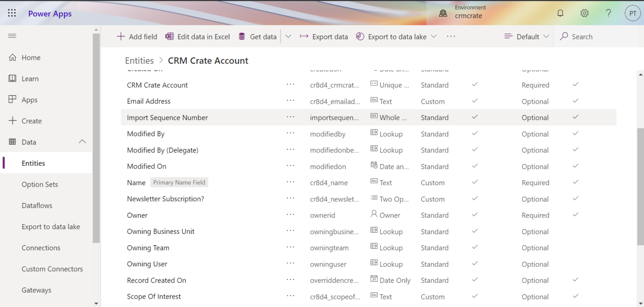The width and height of the screenshot is (644, 307).
Task: Select the Export to data lake icon
Action: pos(360,36)
